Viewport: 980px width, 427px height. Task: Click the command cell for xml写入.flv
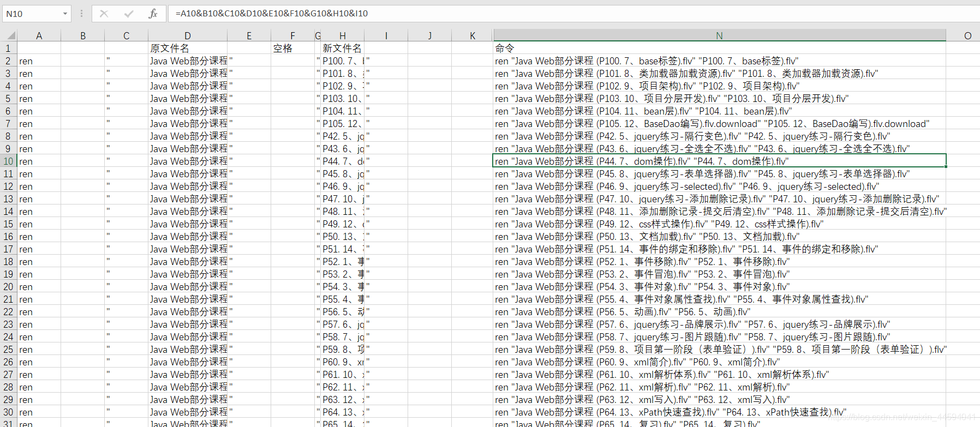[x=720, y=400]
